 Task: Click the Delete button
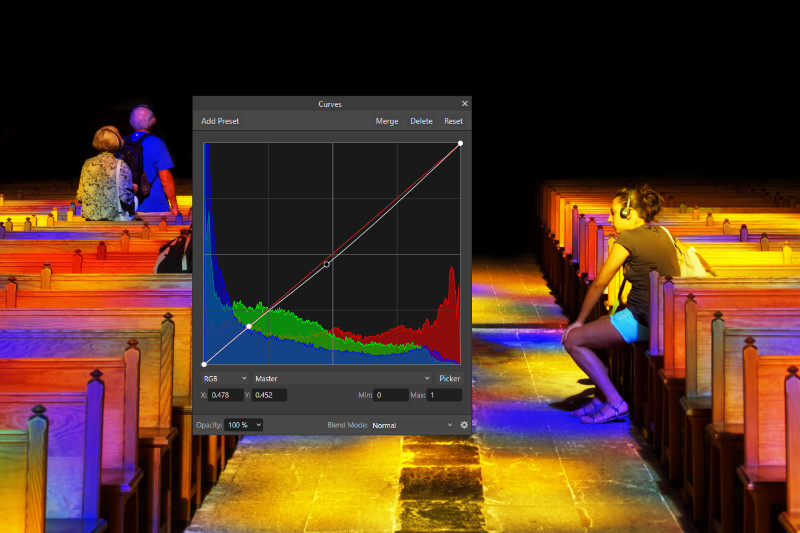[421, 121]
